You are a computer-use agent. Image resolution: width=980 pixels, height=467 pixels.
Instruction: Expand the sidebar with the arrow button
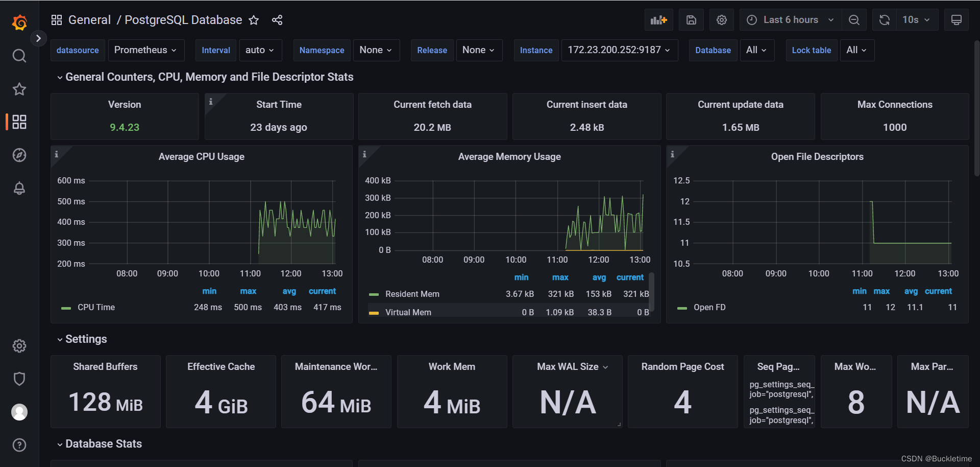38,38
